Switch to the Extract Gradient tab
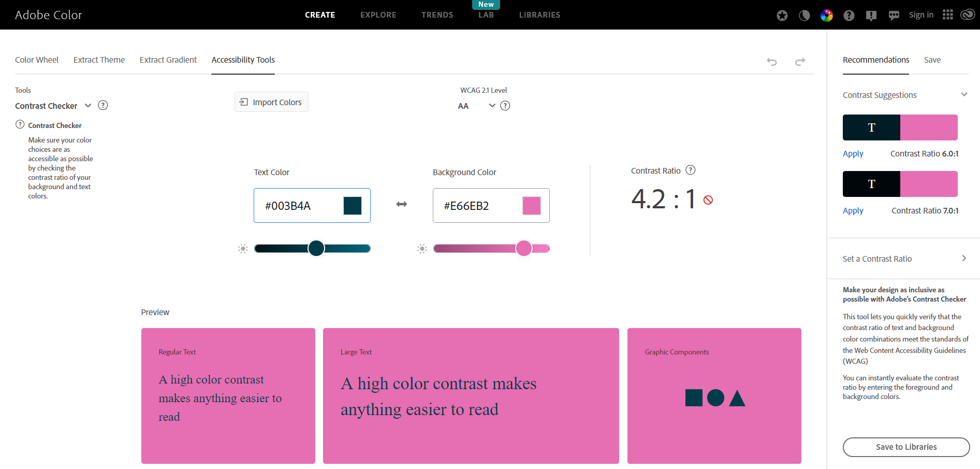Image resolution: width=980 pixels, height=469 pixels. pyautogui.click(x=168, y=60)
